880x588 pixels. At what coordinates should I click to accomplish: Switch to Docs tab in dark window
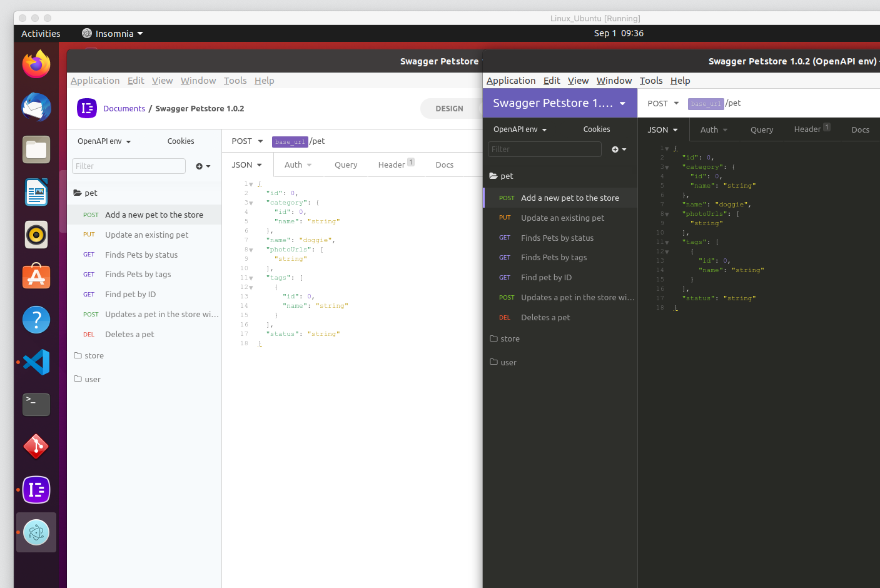(861, 130)
